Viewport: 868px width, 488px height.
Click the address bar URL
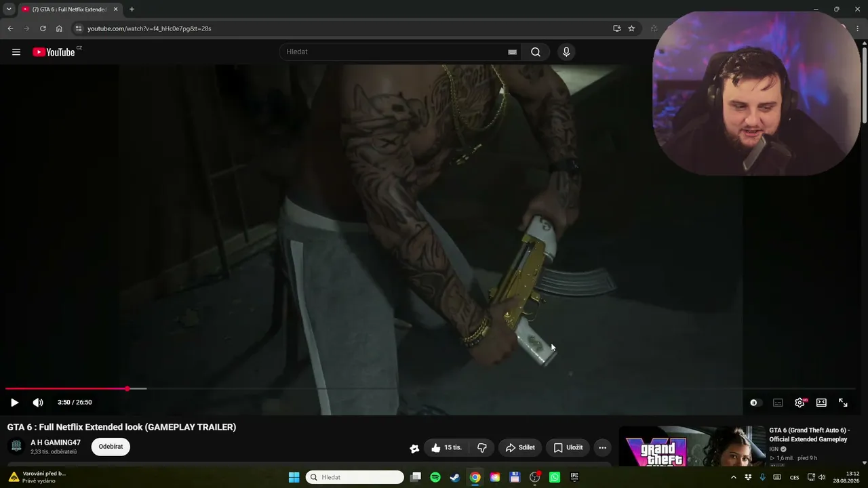[x=149, y=28]
